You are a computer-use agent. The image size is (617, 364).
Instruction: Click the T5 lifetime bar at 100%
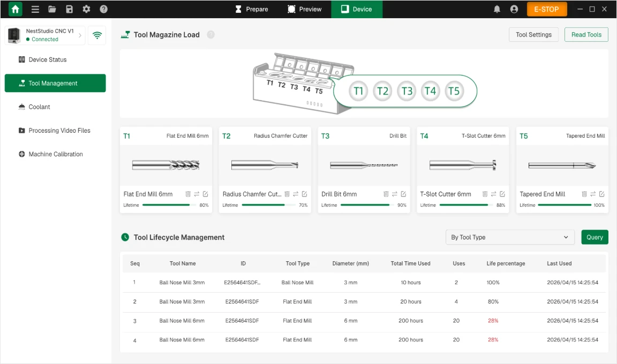pos(565,205)
